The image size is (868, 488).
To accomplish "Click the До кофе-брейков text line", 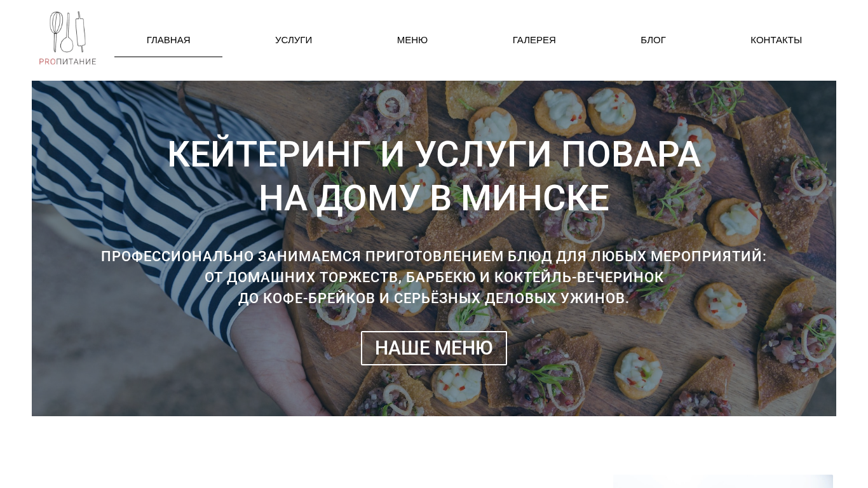I will [x=434, y=299].
